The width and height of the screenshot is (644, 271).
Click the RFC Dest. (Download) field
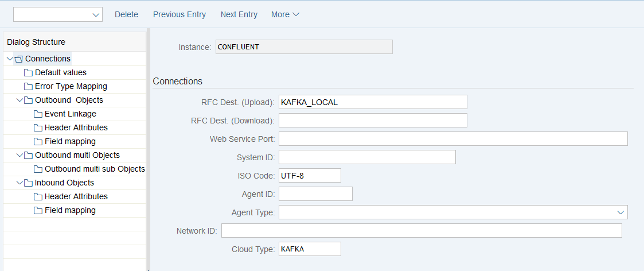point(373,121)
